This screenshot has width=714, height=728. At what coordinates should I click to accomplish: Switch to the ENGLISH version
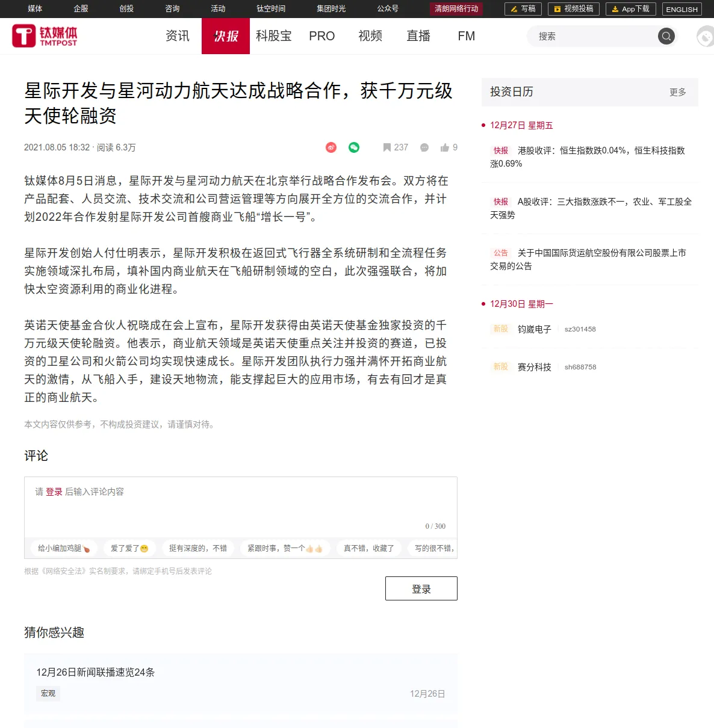[682, 9]
